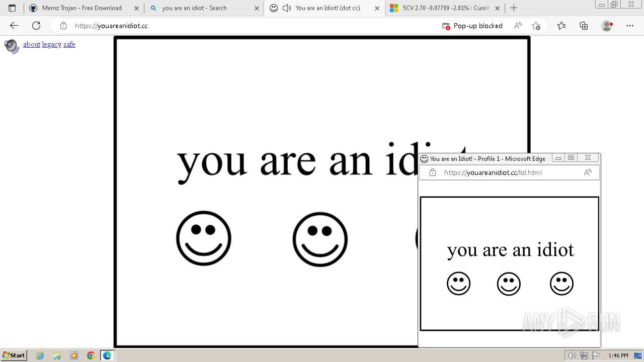Close the popup Edge window

pyautogui.click(x=588, y=158)
